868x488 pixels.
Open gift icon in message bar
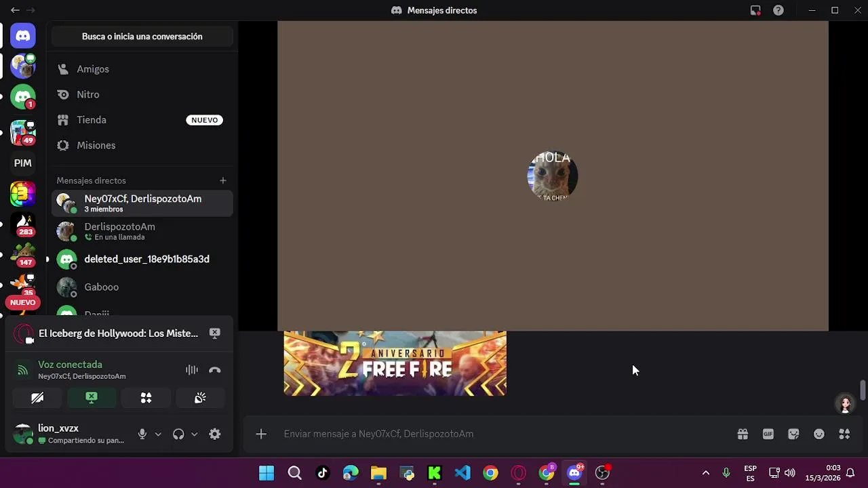(x=743, y=434)
